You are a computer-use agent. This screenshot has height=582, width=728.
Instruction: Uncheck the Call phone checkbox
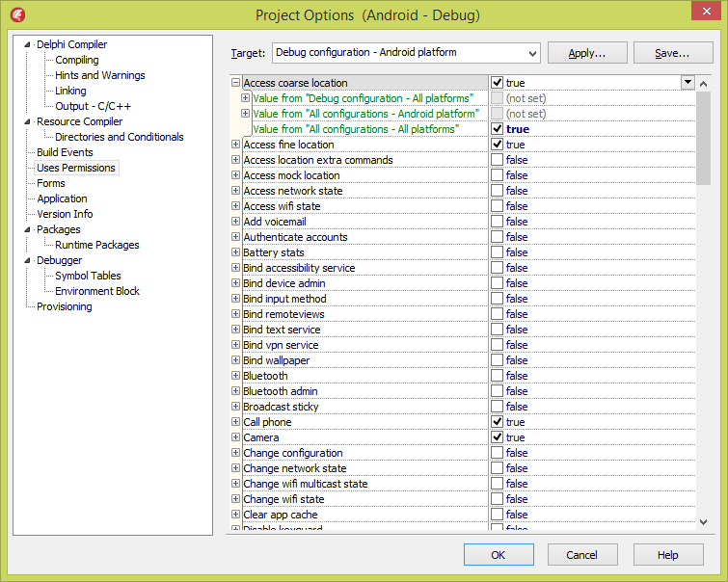497,421
